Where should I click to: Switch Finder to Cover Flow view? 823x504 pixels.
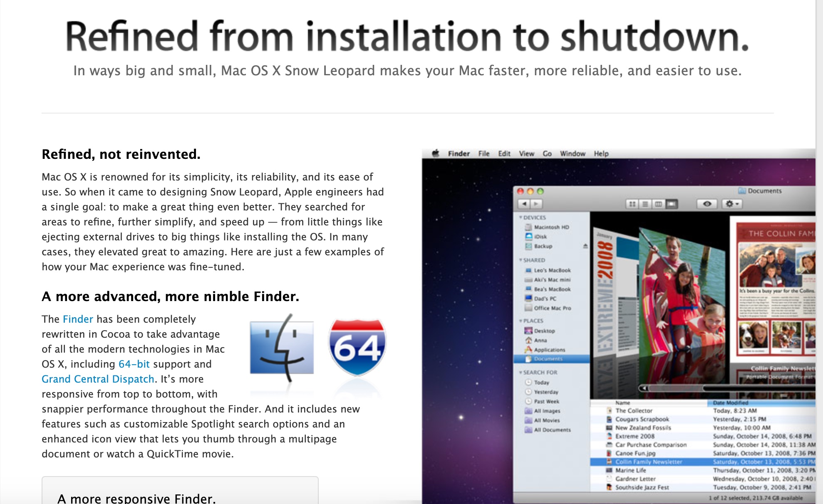click(671, 204)
